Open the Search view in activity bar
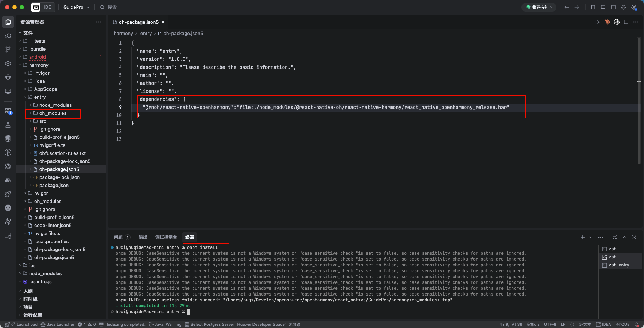 point(8,36)
